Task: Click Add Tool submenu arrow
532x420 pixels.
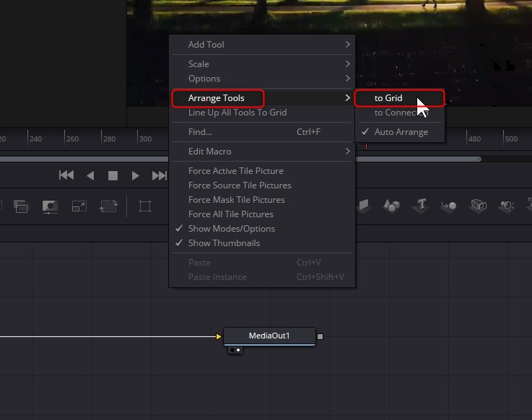Action: pyautogui.click(x=347, y=45)
